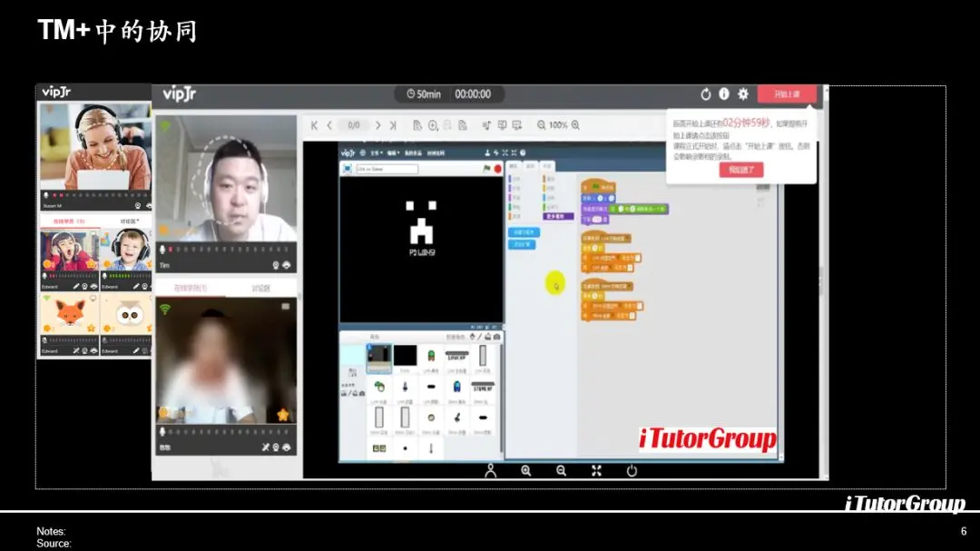Toggle fullscreen in bottom viewer bar

coord(596,470)
